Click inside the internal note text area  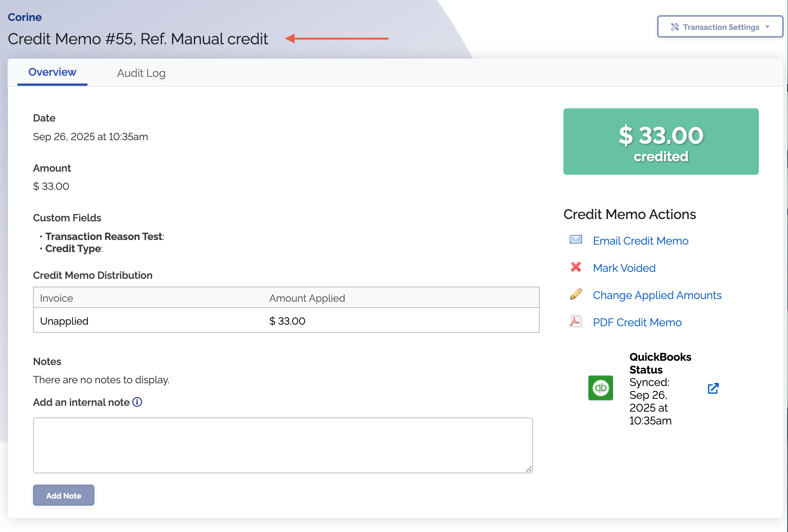tap(282, 445)
